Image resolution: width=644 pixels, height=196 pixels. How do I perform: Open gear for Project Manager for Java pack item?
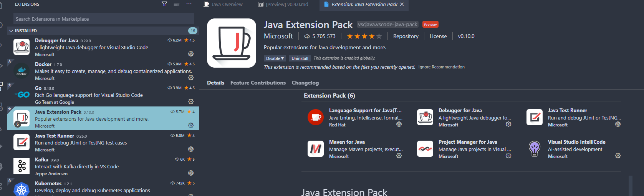(508, 156)
